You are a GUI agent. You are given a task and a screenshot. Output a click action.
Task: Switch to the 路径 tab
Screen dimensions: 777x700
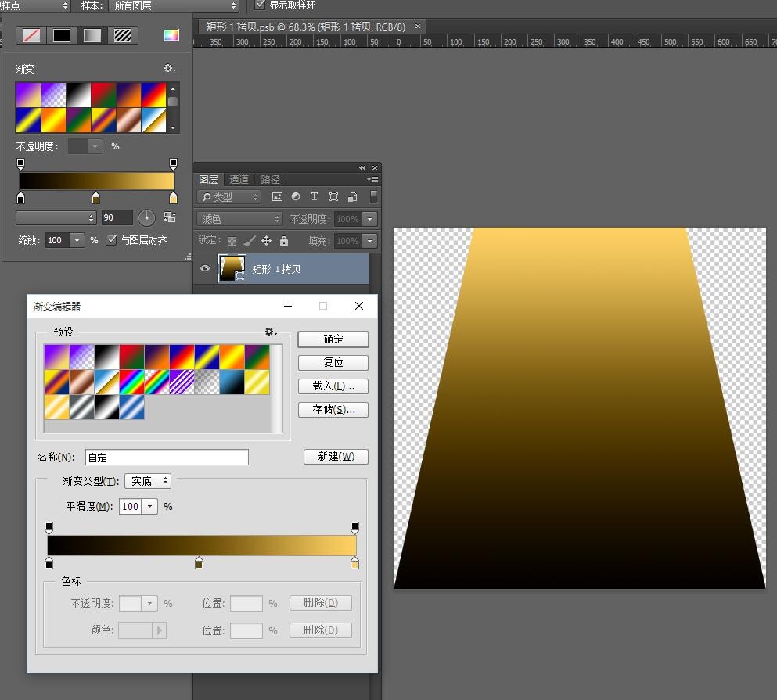270,180
